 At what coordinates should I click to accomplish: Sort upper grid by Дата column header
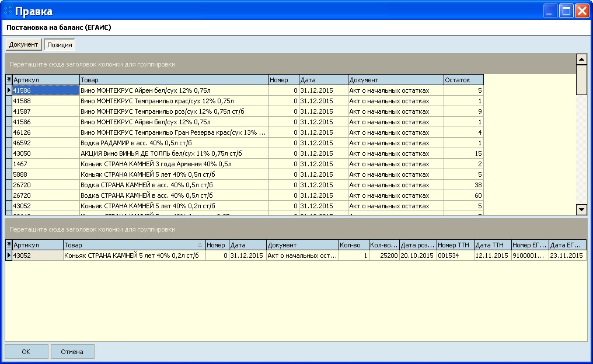[x=324, y=80]
